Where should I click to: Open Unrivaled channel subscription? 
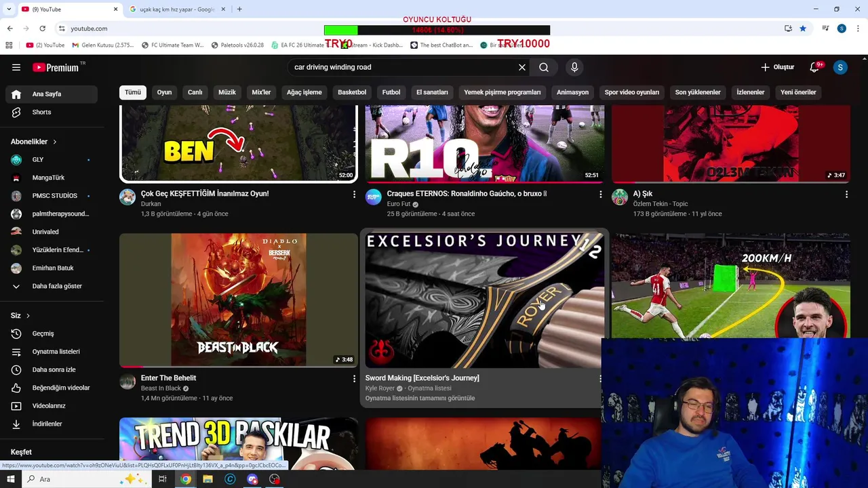click(52, 232)
